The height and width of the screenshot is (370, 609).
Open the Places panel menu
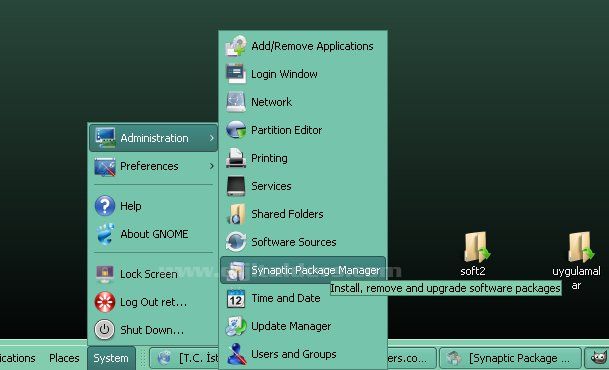pos(64,358)
